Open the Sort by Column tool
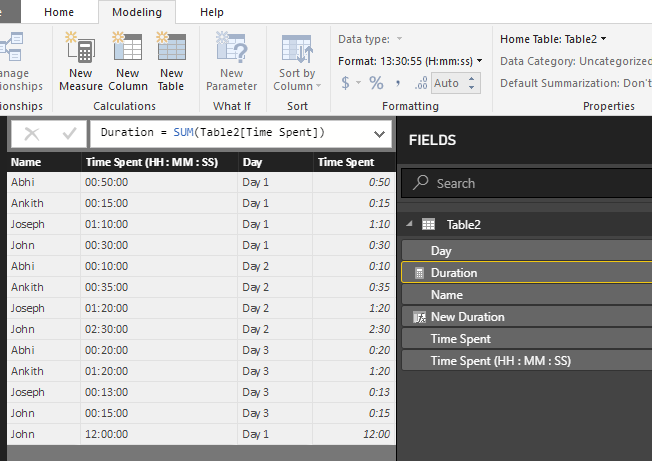Image resolution: width=652 pixels, height=461 pixels. [297, 62]
